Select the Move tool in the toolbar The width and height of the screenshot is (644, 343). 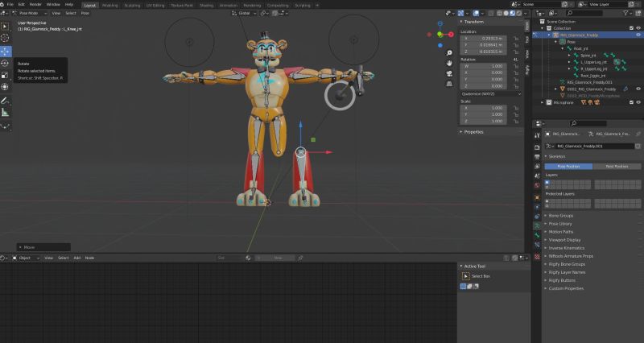pyautogui.click(x=5, y=52)
